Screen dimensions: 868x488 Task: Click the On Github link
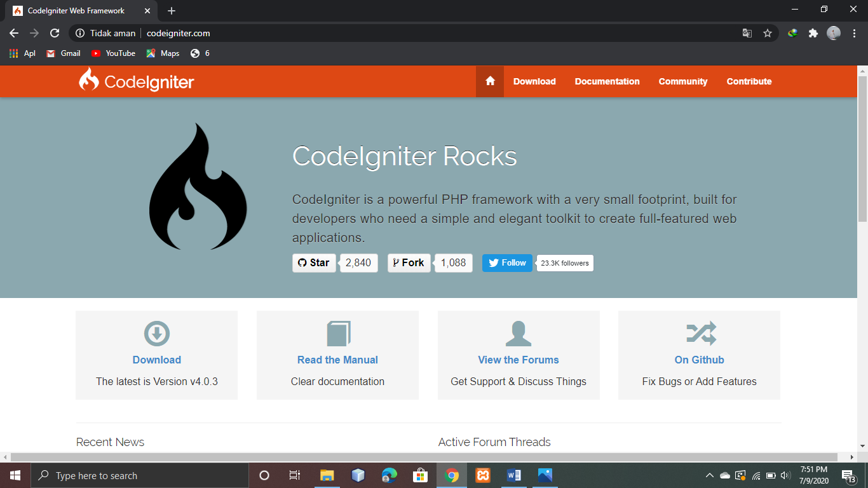[700, 360]
